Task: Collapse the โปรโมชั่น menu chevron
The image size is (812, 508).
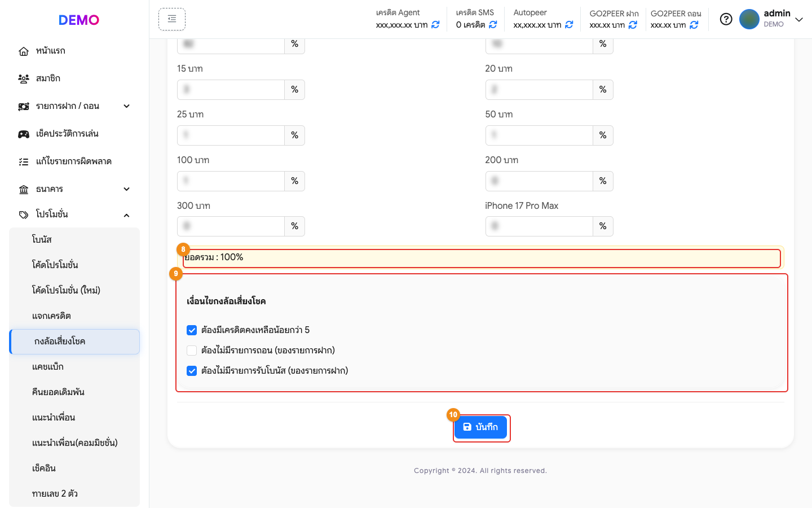Action: pyautogui.click(x=127, y=215)
